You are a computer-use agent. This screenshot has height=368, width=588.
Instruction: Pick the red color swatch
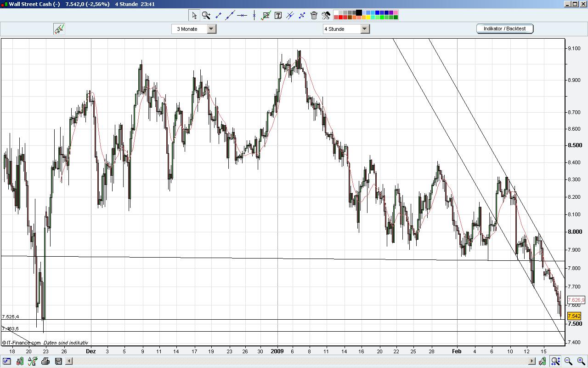341,18
